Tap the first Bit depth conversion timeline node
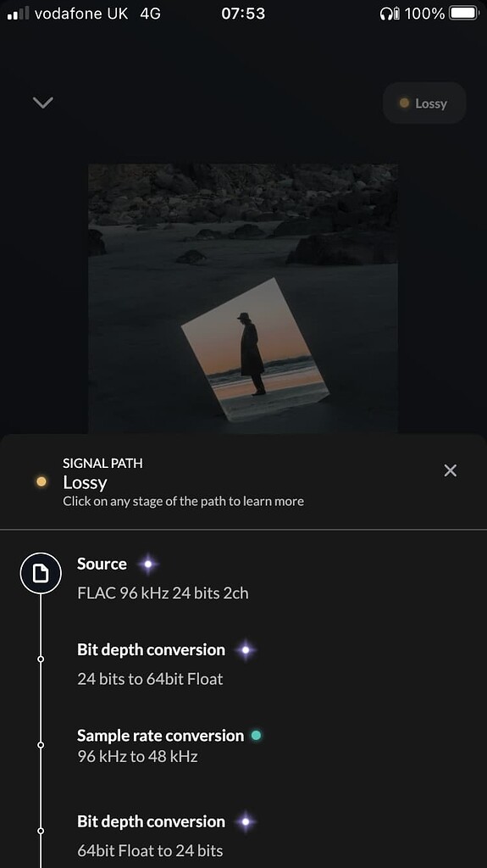Screen dimensions: 487x868 (41, 659)
